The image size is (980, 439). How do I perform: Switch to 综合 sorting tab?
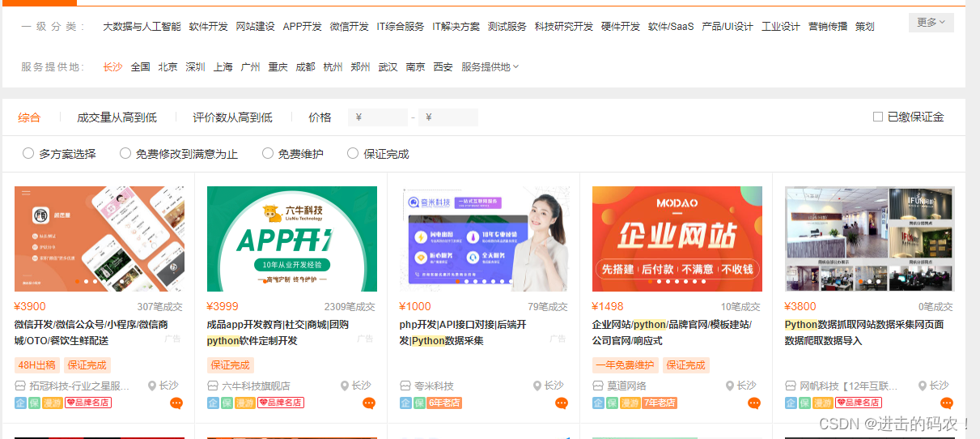29,117
